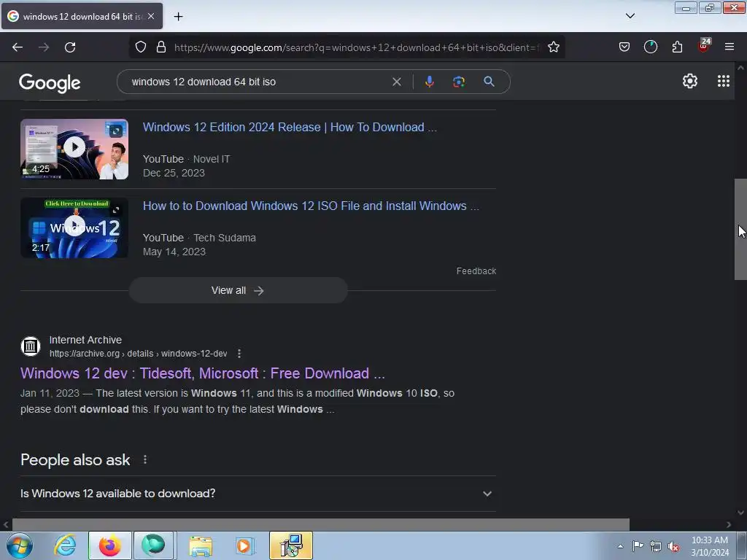This screenshot has height=560, width=747.
Task: Click the Feedback link below videos
Action: point(476,271)
